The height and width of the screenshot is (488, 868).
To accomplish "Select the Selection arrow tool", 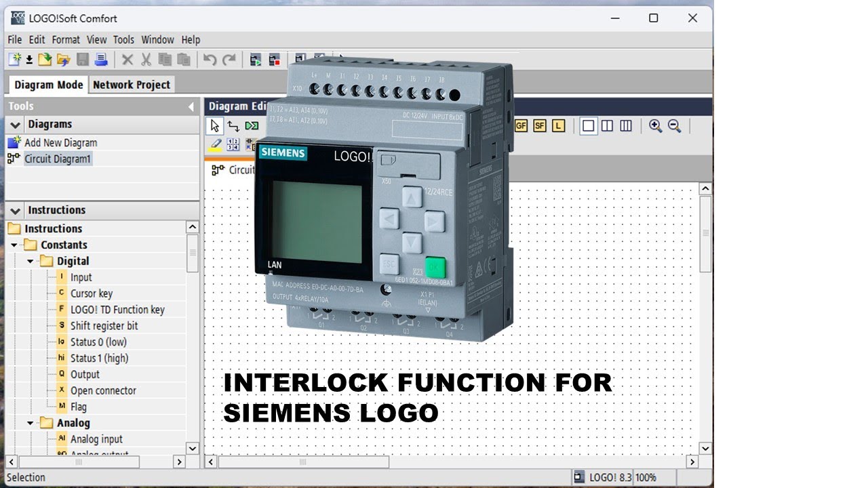I will point(215,126).
